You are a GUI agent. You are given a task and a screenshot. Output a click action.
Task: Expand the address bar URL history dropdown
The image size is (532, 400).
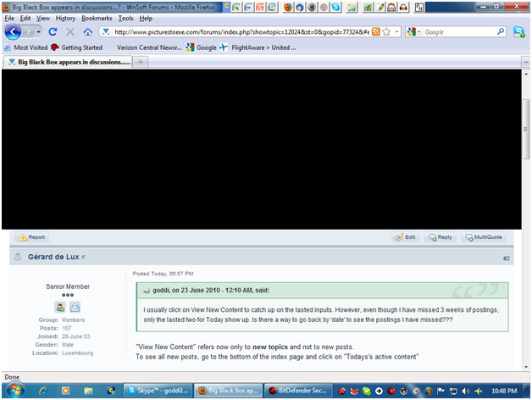396,32
